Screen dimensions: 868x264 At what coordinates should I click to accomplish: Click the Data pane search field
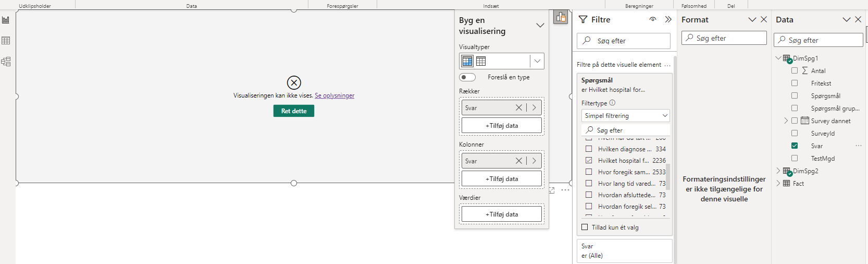pyautogui.click(x=819, y=40)
